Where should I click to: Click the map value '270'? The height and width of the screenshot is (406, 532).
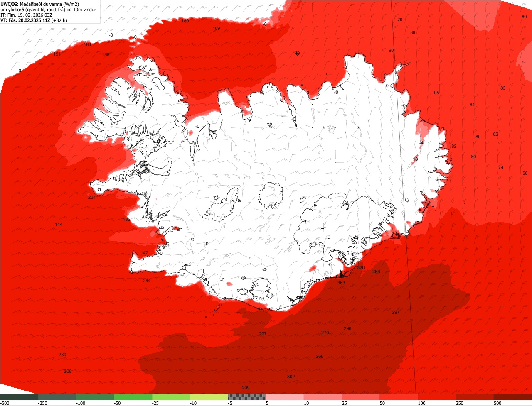pyautogui.click(x=325, y=333)
